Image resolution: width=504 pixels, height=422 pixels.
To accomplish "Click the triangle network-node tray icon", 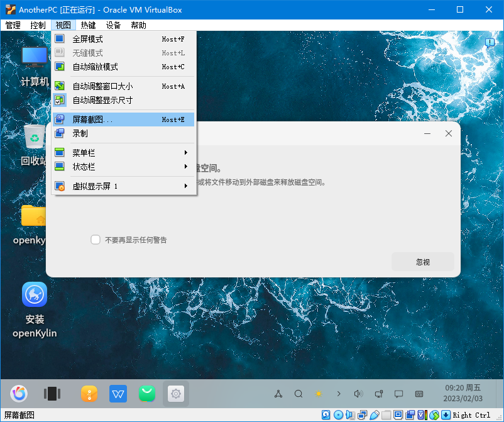I will (278, 394).
